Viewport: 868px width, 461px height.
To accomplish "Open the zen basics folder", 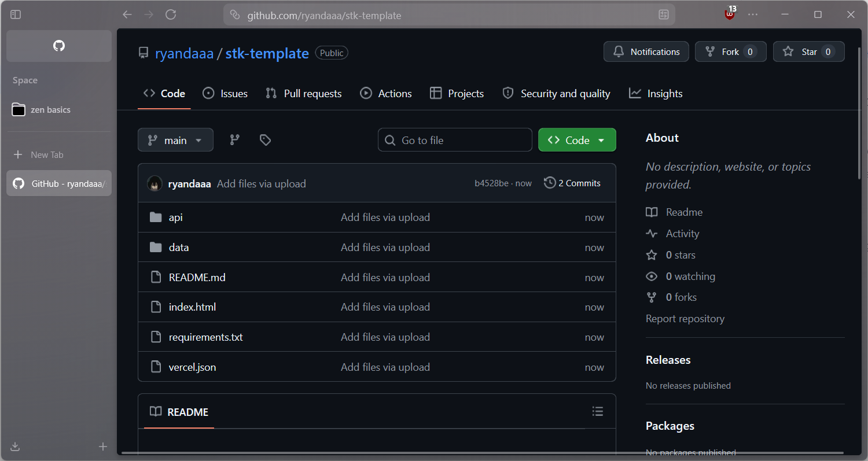I will 59,109.
